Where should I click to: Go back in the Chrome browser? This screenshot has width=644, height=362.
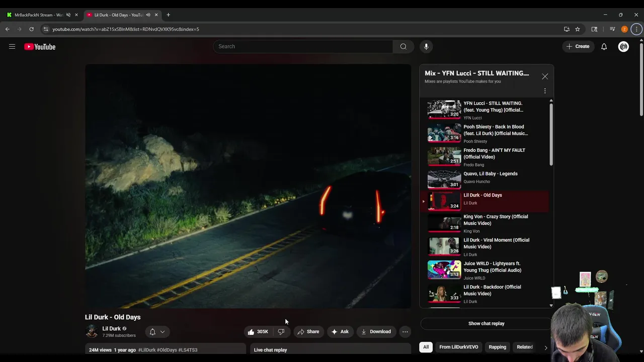(x=8, y=29)
